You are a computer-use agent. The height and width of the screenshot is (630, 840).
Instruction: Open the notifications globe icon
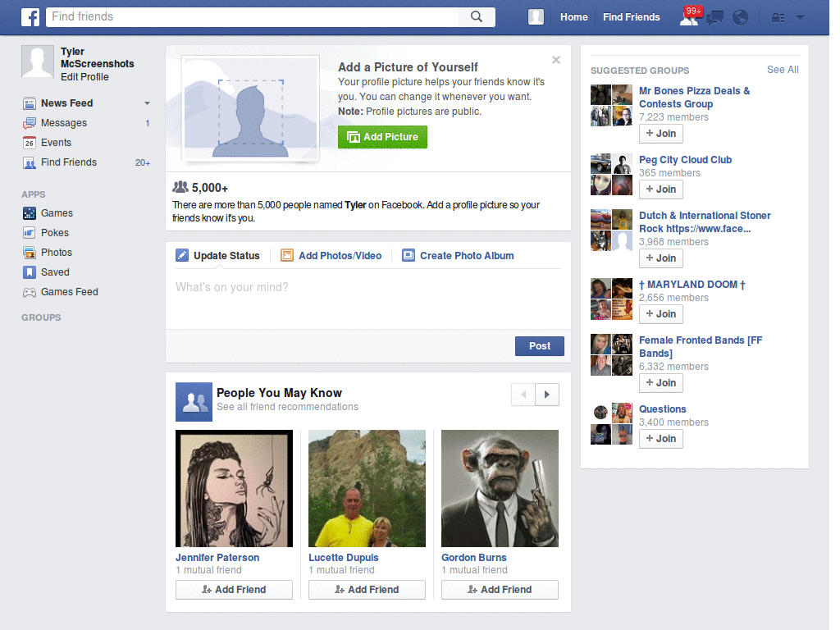741,18
